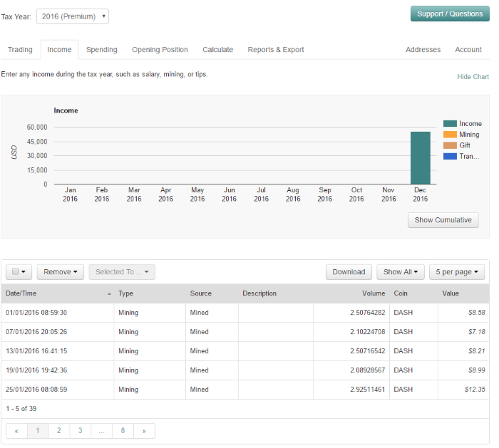Click volume 2.10224708 cell
The image size is (499, 448).
click(351, 332)
